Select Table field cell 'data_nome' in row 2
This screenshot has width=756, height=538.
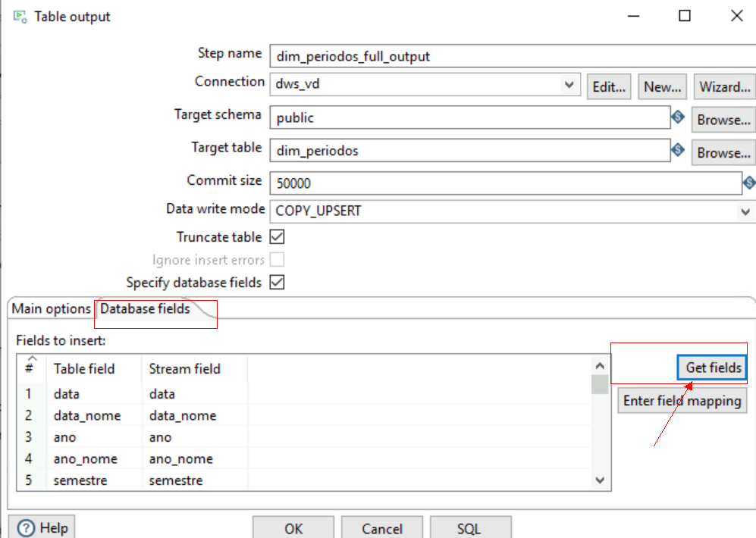pyautogui.click(x=94, y=415)
